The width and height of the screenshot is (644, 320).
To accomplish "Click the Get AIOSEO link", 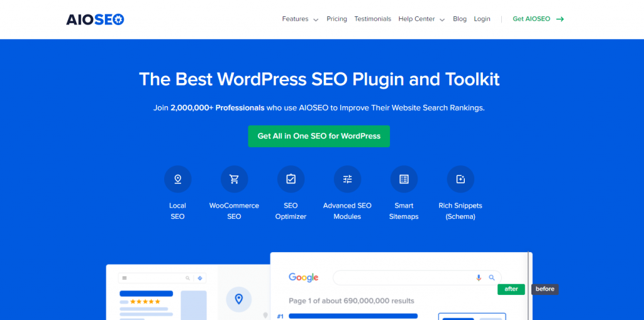I will (531, 19).
